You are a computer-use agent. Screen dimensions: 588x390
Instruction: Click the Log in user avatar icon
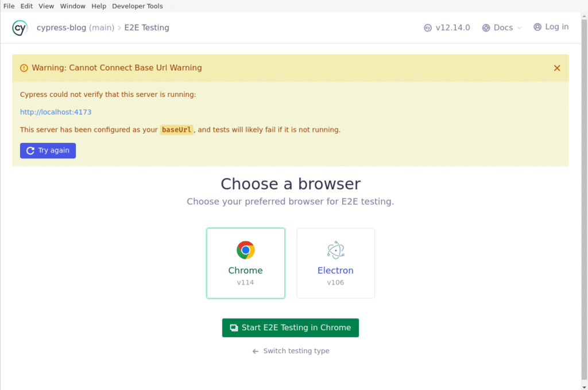coord(537,27)
